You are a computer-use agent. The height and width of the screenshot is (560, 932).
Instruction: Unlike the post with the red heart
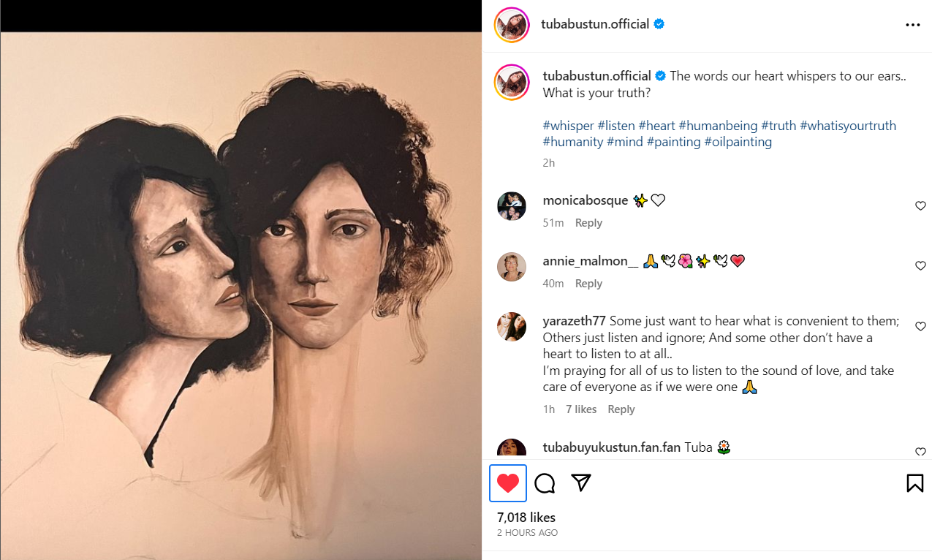click(508, 483)
